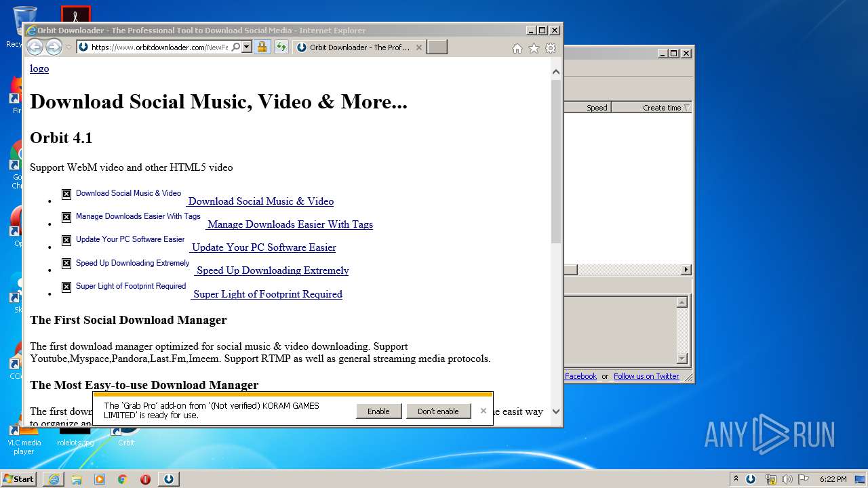Expand the address bar autocomplete dropdown
The image size is (868, 488).
click(x=247, y=47)
